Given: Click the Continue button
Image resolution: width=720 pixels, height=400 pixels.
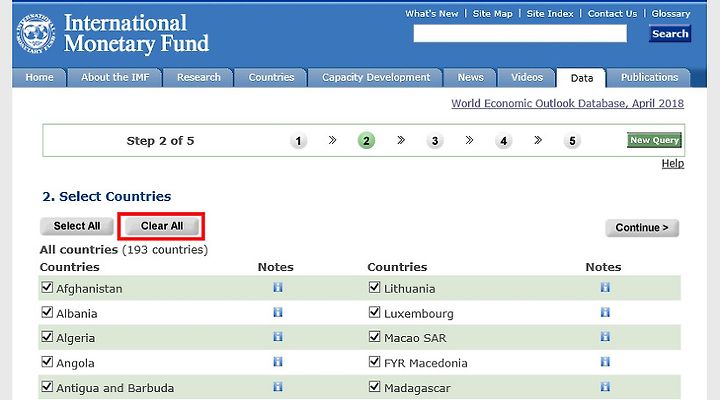Looking at the screenshot, I should click(x=642, y=228).
